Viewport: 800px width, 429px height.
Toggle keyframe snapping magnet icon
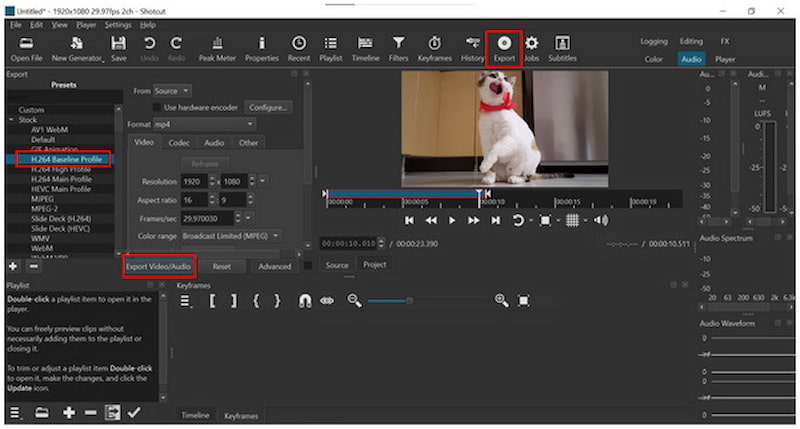(307, 300)
